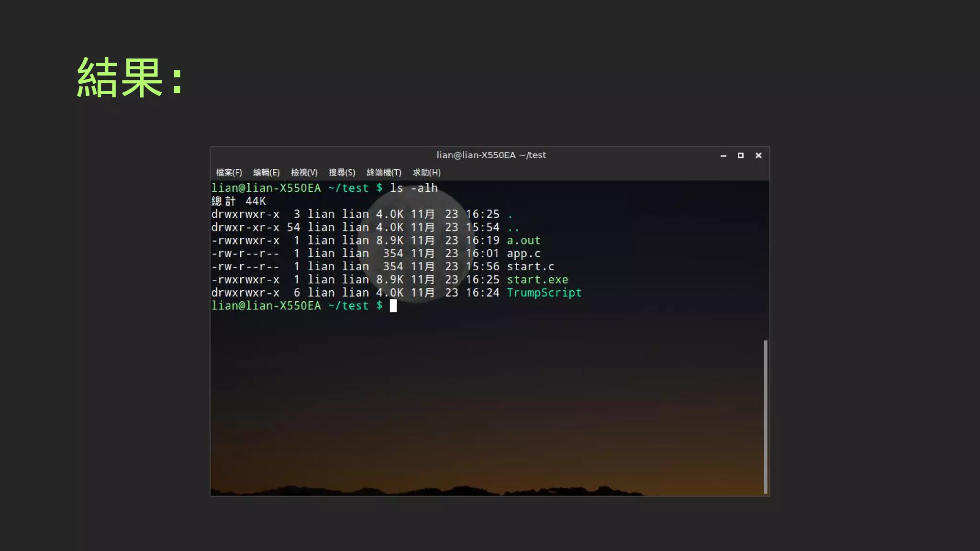Open the 編輯(E) menu

click(x=266, y=172)
